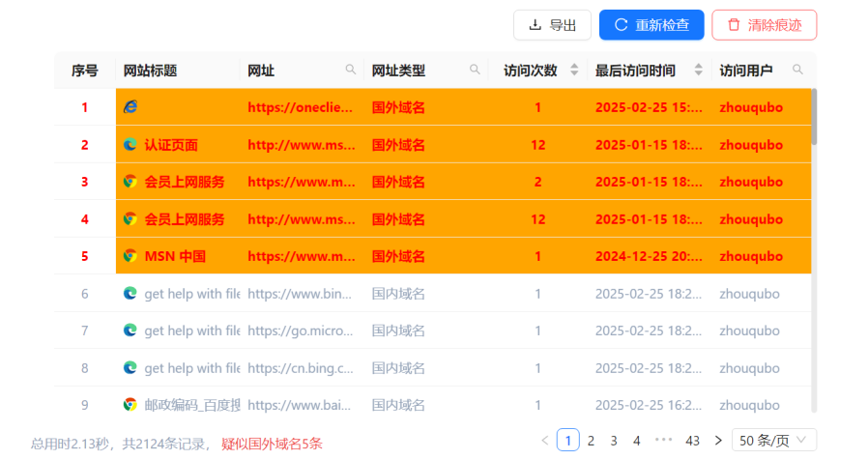
Task: Click the 导出 export button
Action: (x=552, y=25)
